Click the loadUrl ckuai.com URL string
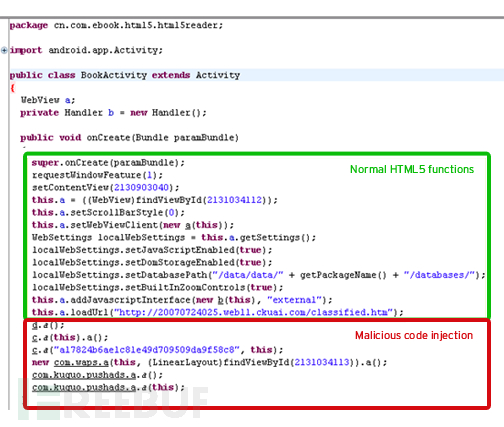 click(254, 312)
